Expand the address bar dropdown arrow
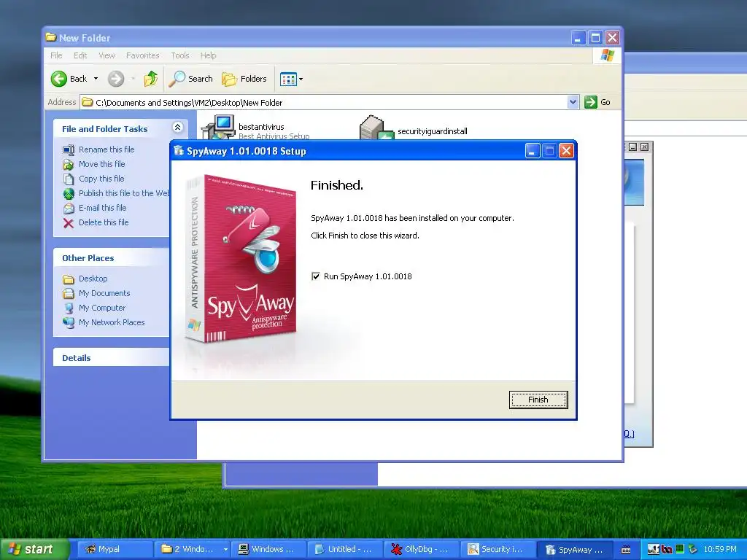Viewport: 747px width, 560px height. pyautogui.click(x=573, y=102)
